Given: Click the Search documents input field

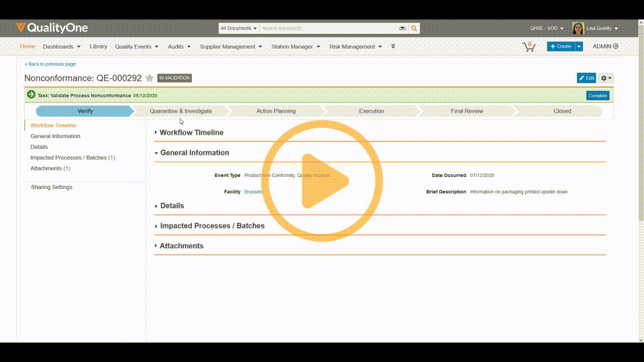Looking at the screenshot, I should (329, 28).
